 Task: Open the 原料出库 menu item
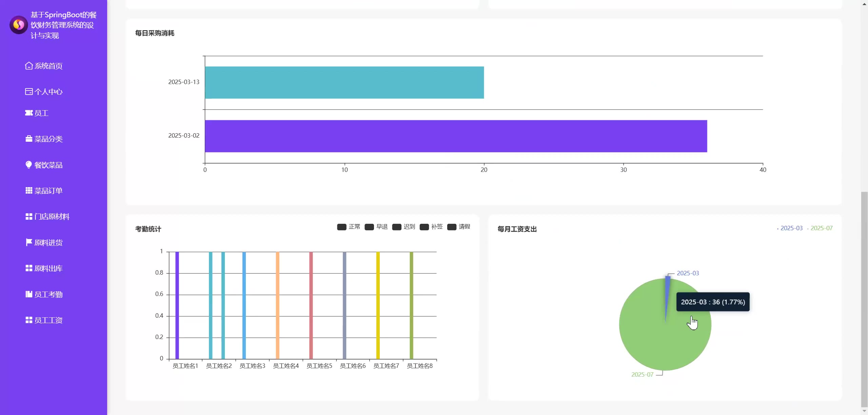pos(48,269)
